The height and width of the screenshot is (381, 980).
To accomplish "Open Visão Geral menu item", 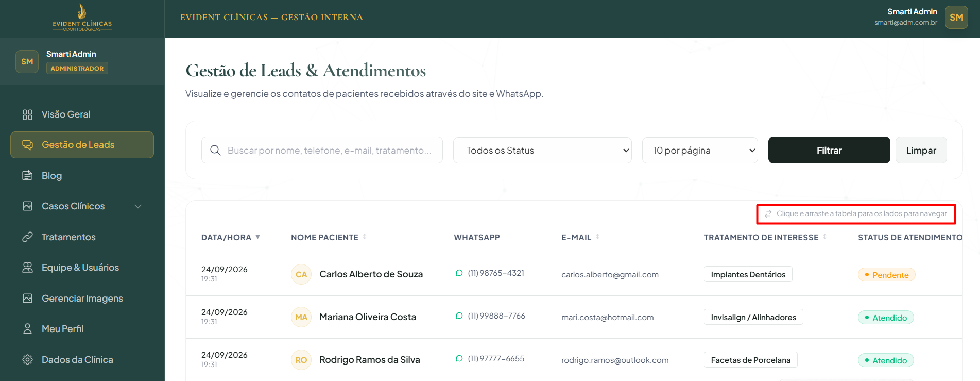I will [82, 114].
